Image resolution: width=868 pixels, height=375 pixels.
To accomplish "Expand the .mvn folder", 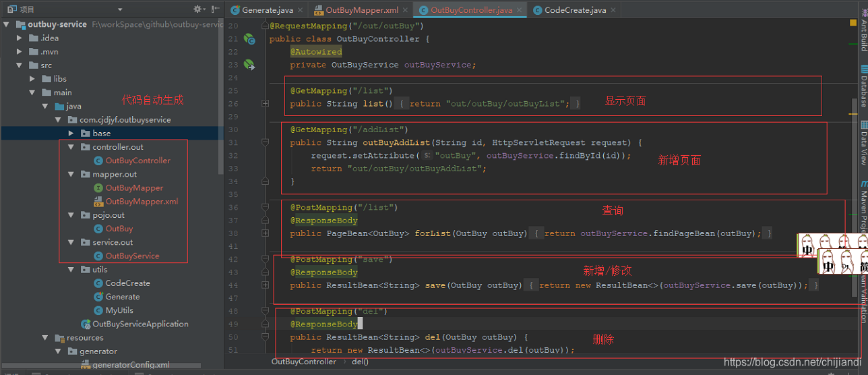I will (20, 51).
